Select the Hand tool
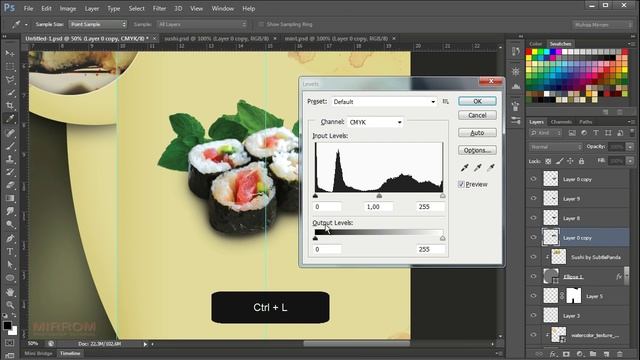This screenshot has width=640, height=360. (x=10, y=292)
